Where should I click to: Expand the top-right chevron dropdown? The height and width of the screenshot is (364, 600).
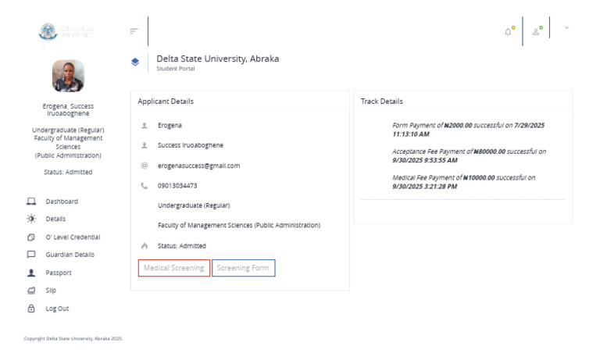[566, 27]
